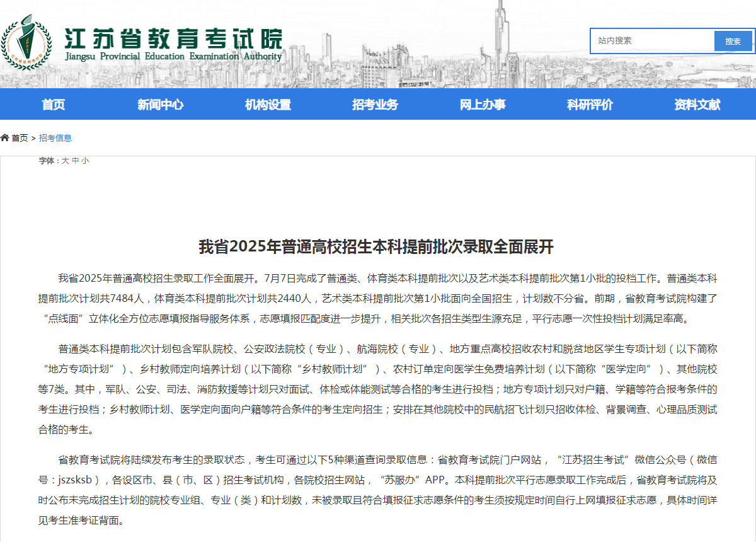
Task: Click the paragraph starting 我省2025年普通高校招生录取工作全面展开
Action: [378, 298]
